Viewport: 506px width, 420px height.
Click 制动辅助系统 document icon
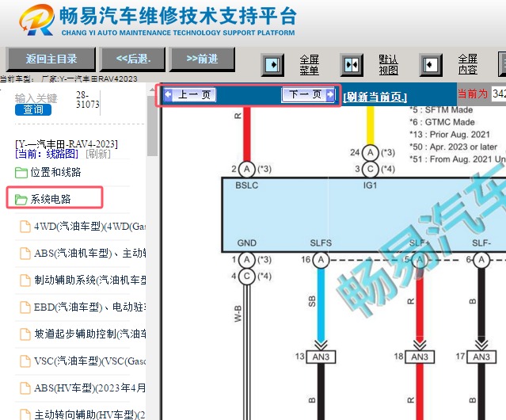click(25, 281)
